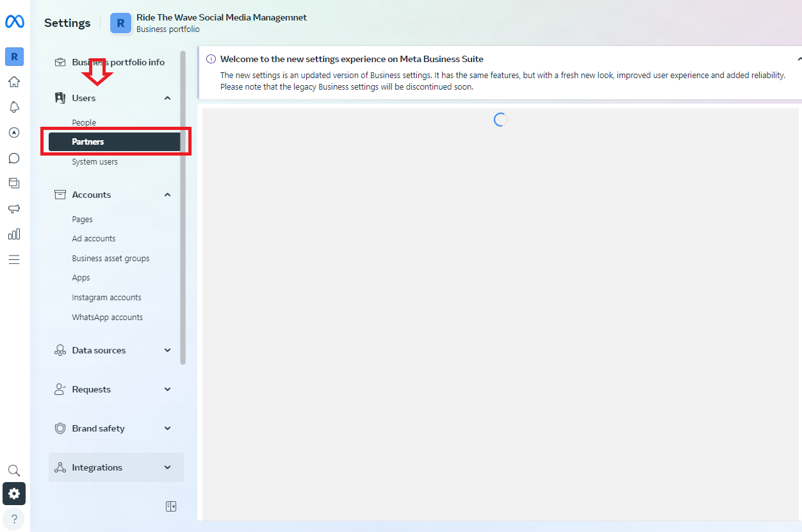The height and width of the screenshot is (532, 802).
Task: Collapse the Users section chevron
Action: 167,97
